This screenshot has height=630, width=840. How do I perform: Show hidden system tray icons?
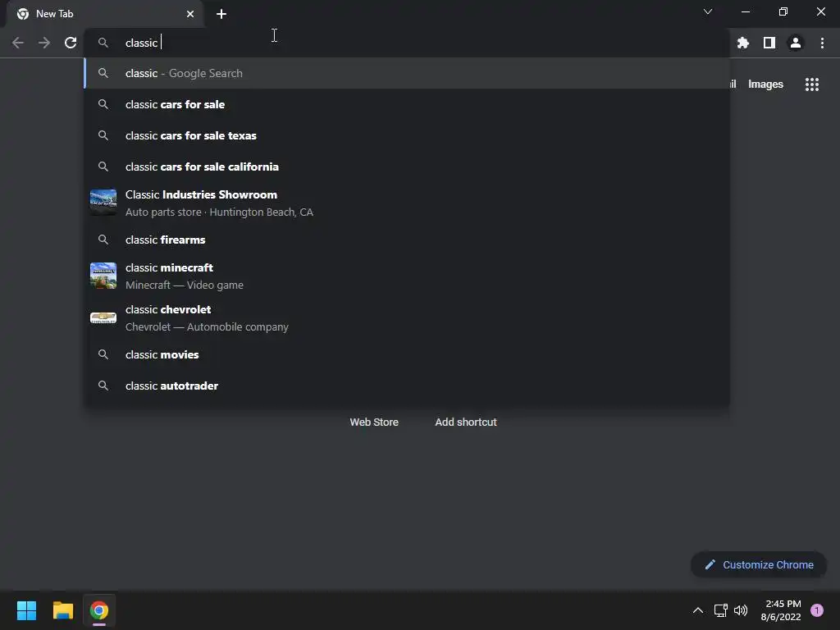(x=698, y=610)
